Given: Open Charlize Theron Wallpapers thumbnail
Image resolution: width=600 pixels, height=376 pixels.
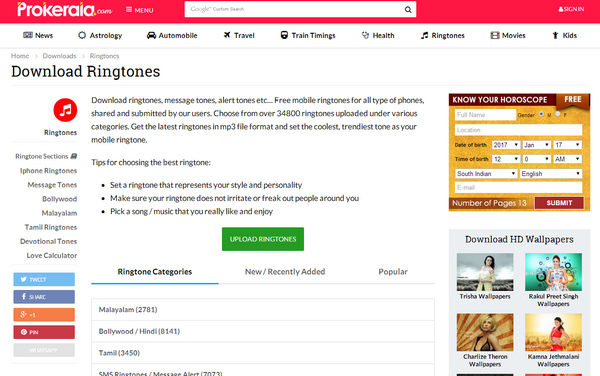Looking at the screenshot, I should click(485, 332).
